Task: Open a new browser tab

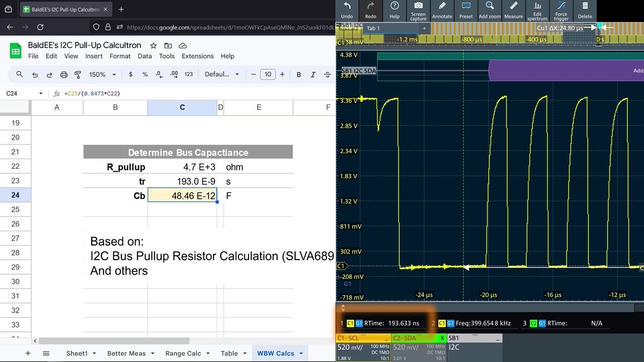Action: [121, 9]
